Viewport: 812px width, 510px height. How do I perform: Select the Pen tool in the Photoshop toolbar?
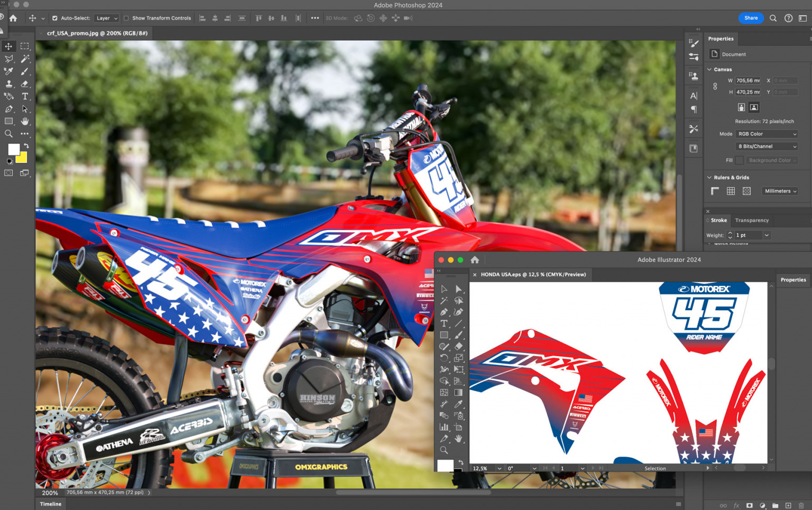click(8, 109)
